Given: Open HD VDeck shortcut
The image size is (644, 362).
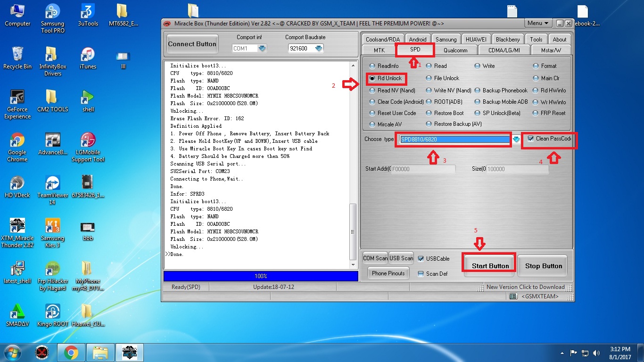Looking at the screenshot, I should [x=17, y=187].
